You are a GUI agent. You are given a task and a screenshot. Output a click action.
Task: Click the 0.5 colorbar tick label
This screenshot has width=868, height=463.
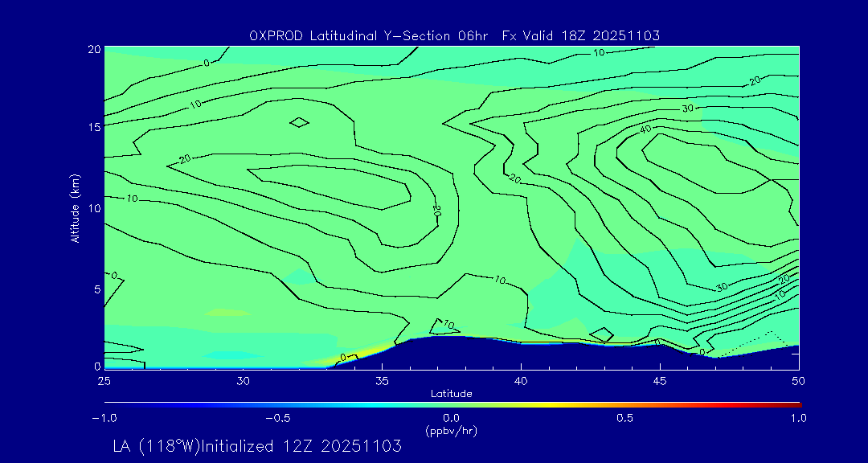624,418
